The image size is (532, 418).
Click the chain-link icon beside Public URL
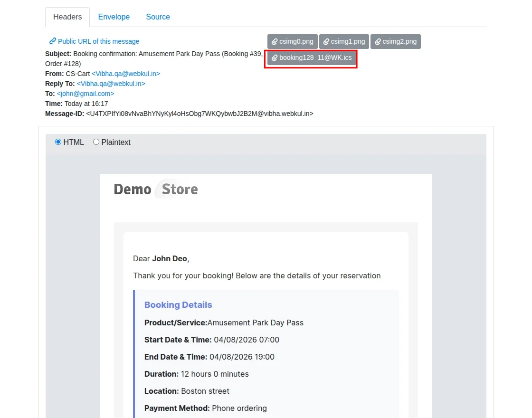53,41
